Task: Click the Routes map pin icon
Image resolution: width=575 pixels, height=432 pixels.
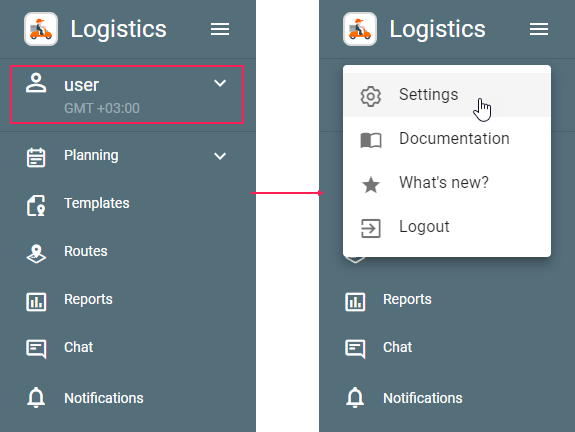Action: (x=36, y=254)
